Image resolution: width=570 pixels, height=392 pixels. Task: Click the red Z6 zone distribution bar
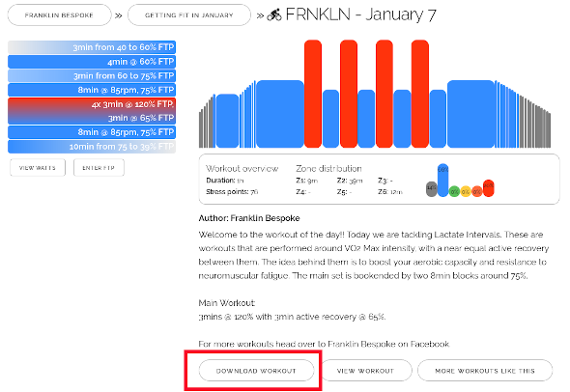[x=488, y=188]
